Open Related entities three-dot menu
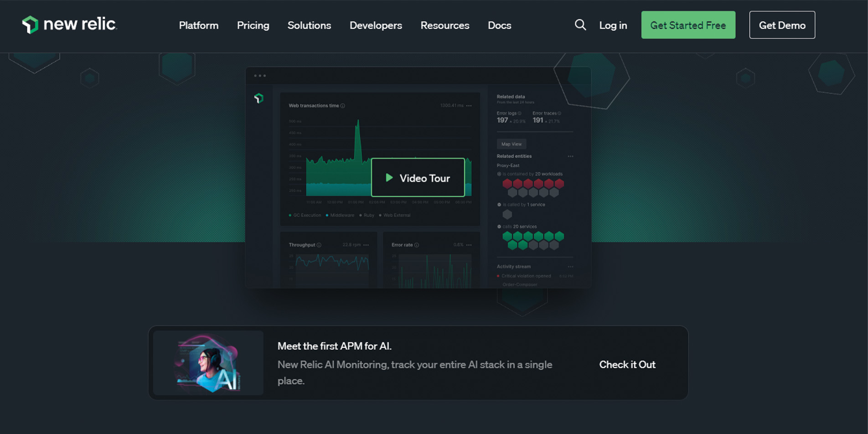Image resolution: width=868 pixels, height=434 pixels. pos(570,156)
